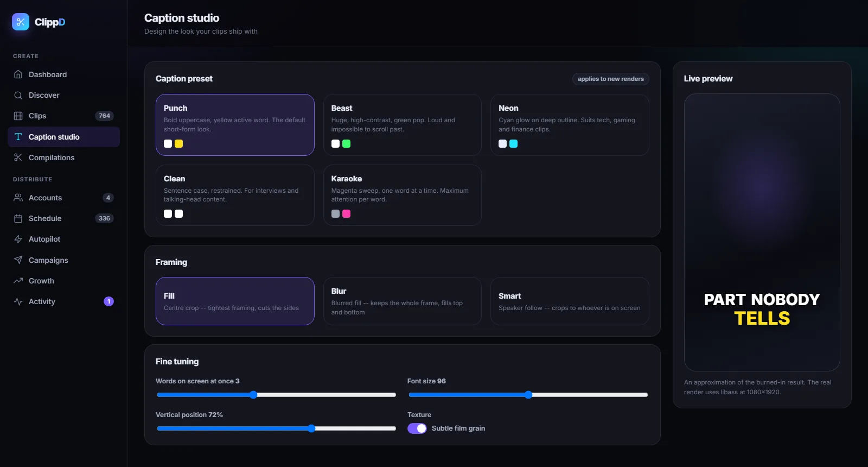
Task: Navigate to Campaigns
Action: [63, 260]
